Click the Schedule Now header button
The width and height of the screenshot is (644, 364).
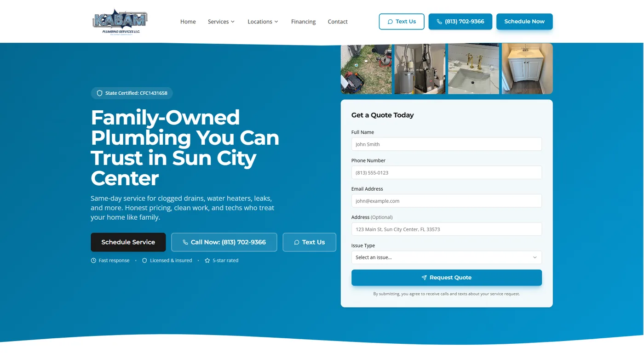[x=524, y=22]
